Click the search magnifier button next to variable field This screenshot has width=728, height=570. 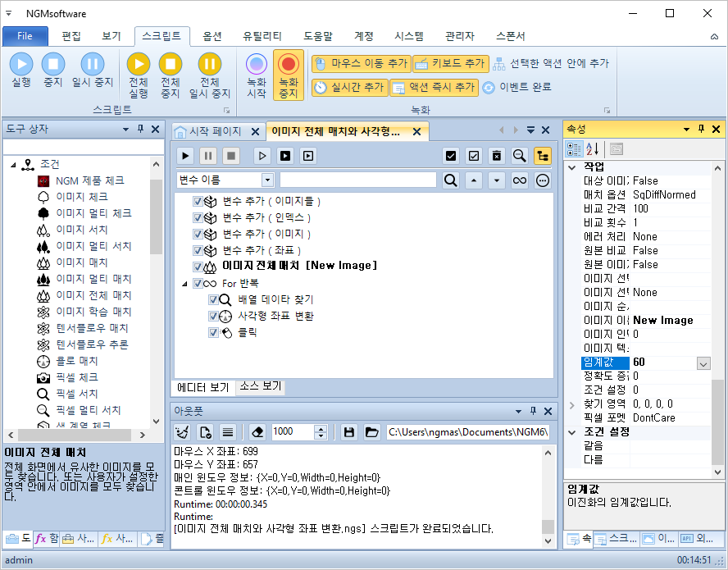click(x=450, y=180)
